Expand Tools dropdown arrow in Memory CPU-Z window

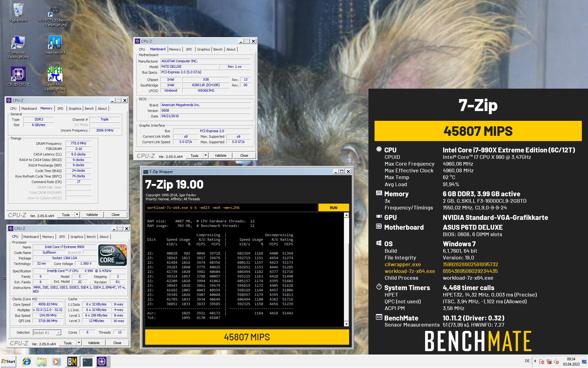coord(77,215)
